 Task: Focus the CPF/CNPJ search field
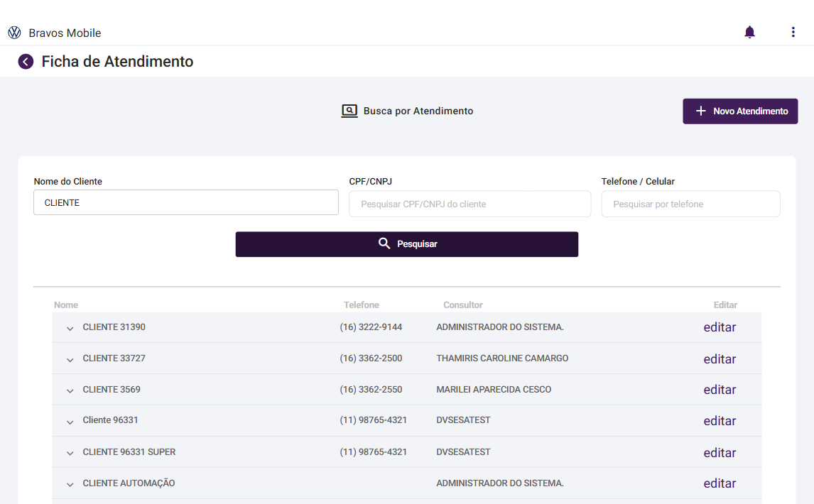470,204
